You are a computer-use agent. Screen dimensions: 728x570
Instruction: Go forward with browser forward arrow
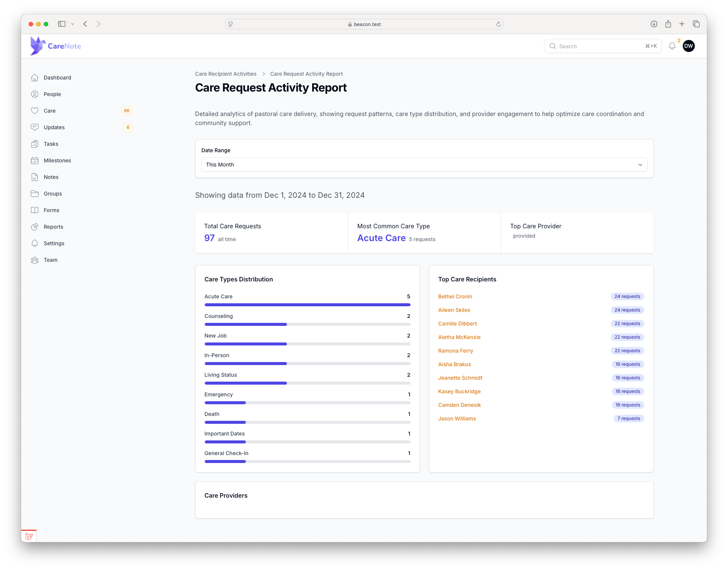(x=98, y=24)
